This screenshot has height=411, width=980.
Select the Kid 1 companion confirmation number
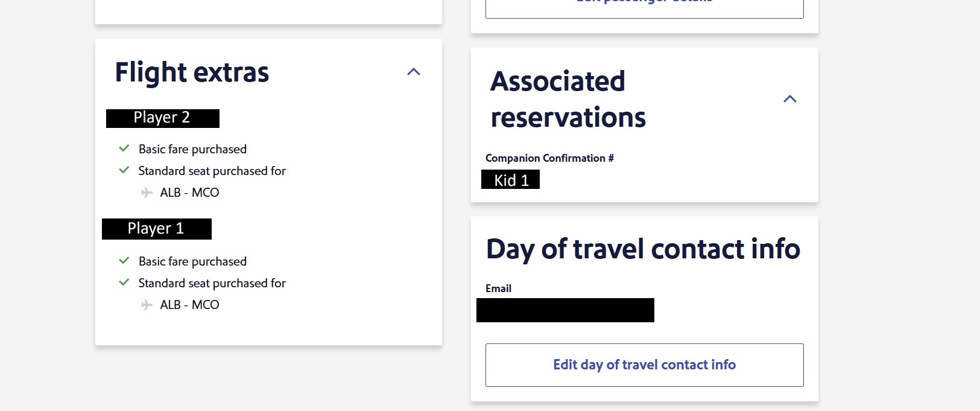pos(511,180)
